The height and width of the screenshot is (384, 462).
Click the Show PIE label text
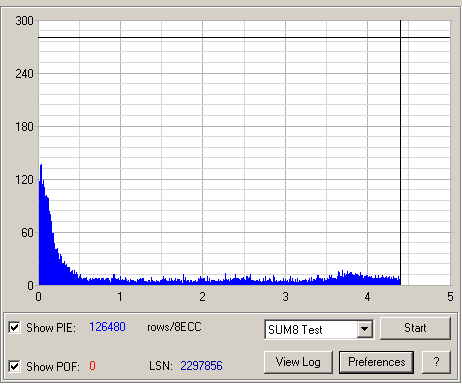pos(51,328)
